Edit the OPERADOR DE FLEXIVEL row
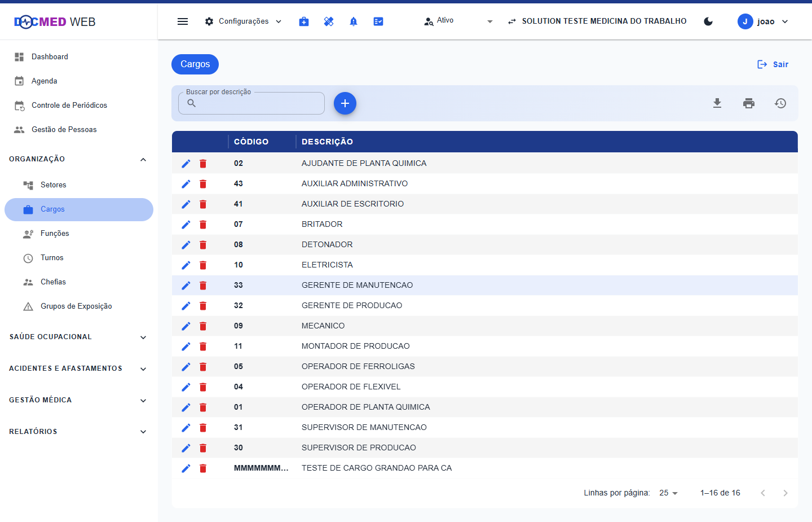Image resolution: width=812 pixels, height=522 pixels. [186, 387]
